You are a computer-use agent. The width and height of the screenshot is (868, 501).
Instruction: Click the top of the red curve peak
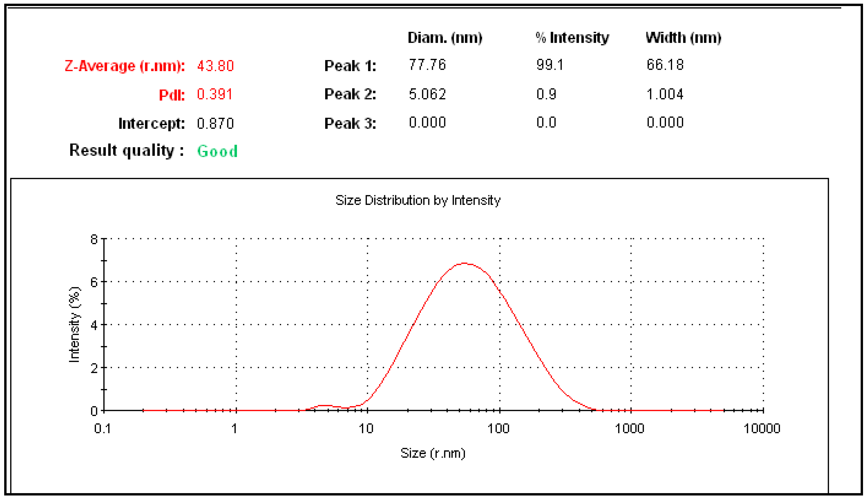tap(465, 264)
